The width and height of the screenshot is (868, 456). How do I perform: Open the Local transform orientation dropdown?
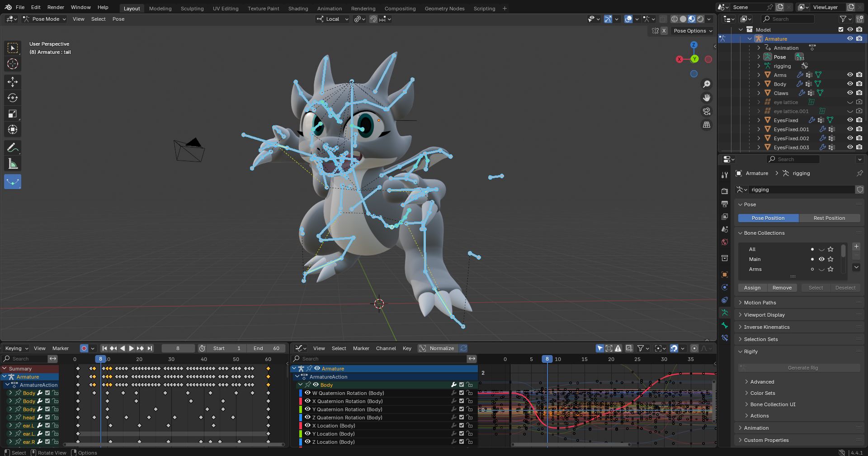tap(333, 19)
